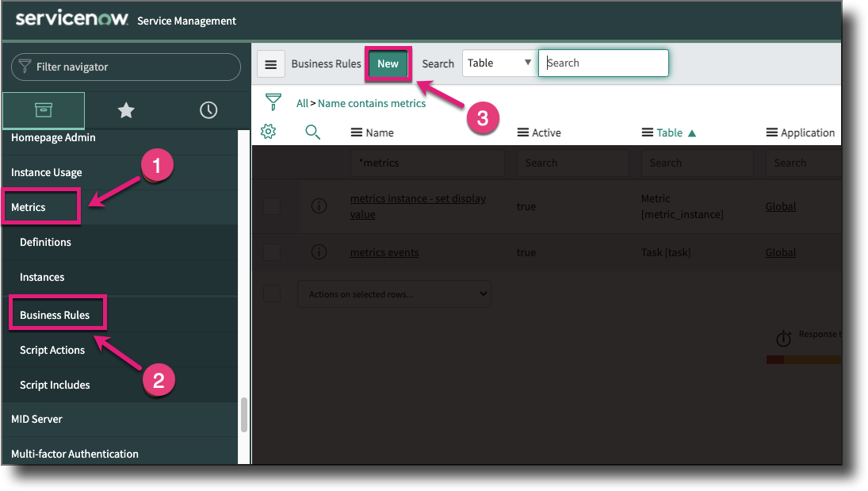The width and height of the screenshot is (868, 491).
Task: Tick checkbox for metrics instance row
Action: point(272,206)
